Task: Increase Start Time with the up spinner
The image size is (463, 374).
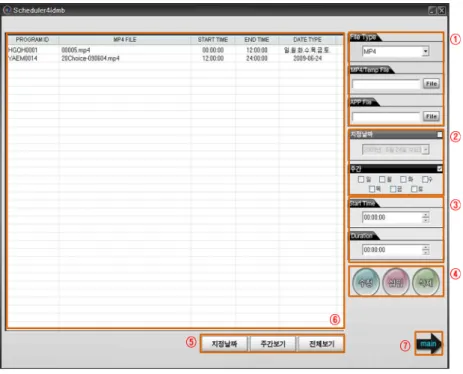Action: click(426, 215)
